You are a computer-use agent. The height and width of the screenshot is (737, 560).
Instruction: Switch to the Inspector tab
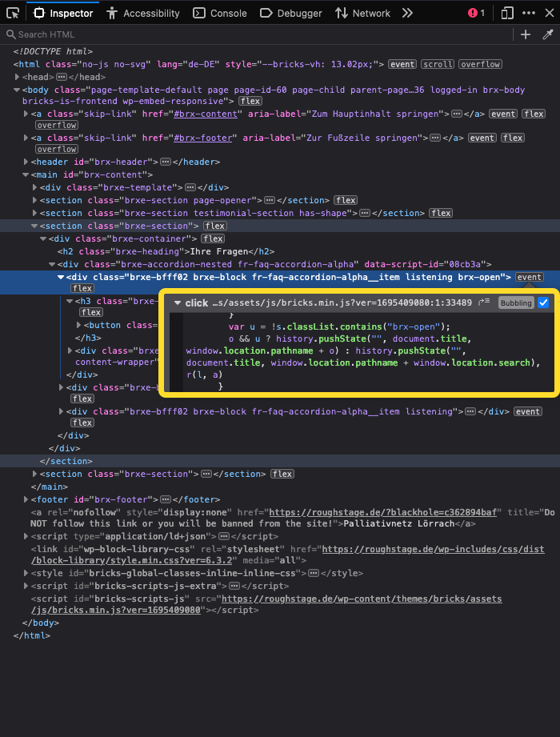point(63,13)
